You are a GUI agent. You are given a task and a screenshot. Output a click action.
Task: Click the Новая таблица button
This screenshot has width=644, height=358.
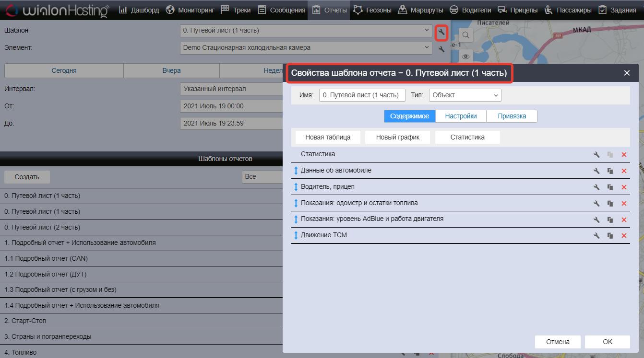tap(328, 137)
